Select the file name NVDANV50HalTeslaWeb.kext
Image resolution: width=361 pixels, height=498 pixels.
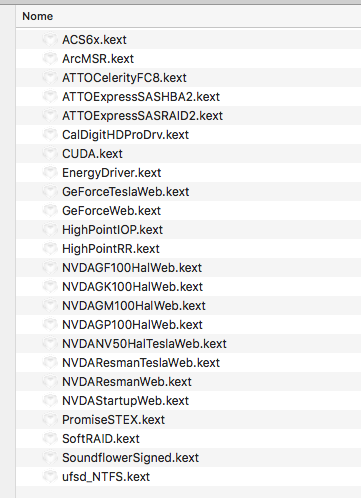pyautogui.click(x=144, y=344)
